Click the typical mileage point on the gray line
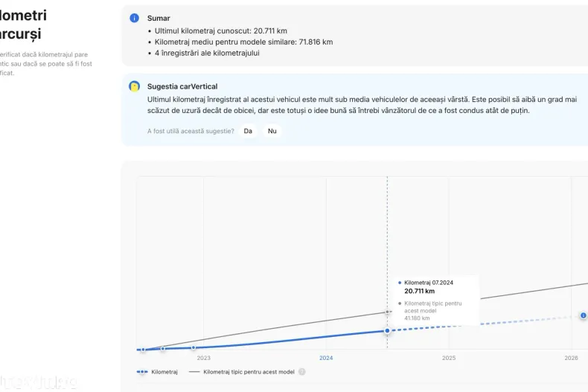Image resolution: width=588 pixels, height=392 pixels. [387, 312]
